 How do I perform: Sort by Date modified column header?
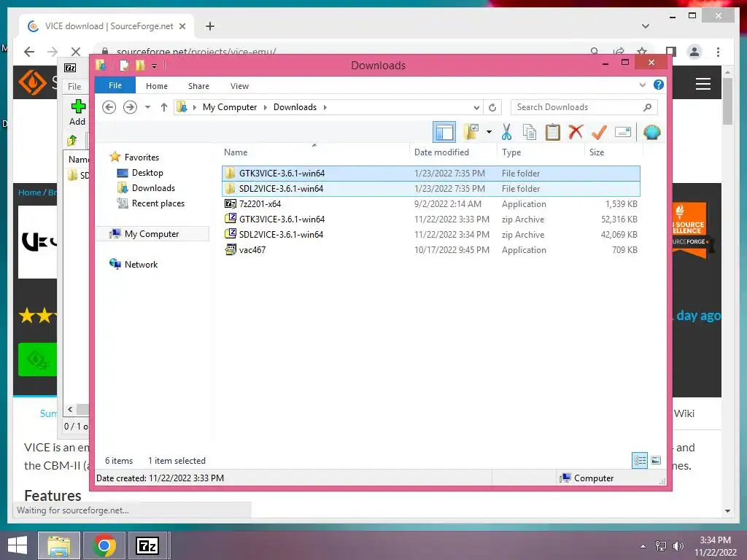pos(453,152)
